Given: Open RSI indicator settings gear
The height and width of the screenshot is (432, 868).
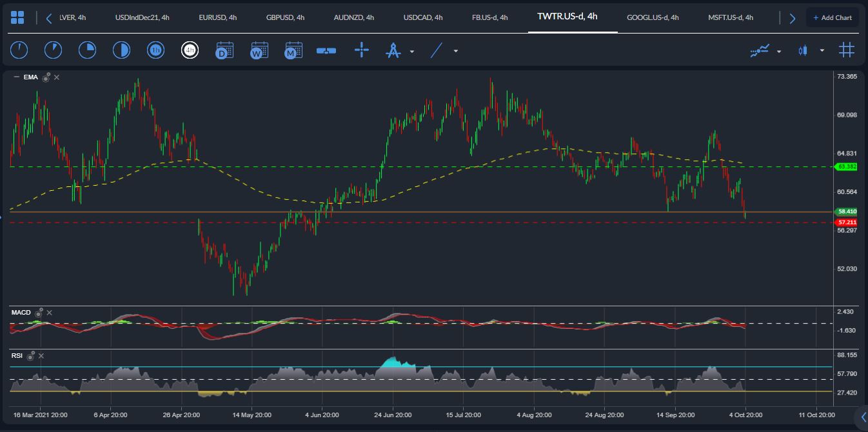Looking at the screenshot, I should [x=32, y=355].
